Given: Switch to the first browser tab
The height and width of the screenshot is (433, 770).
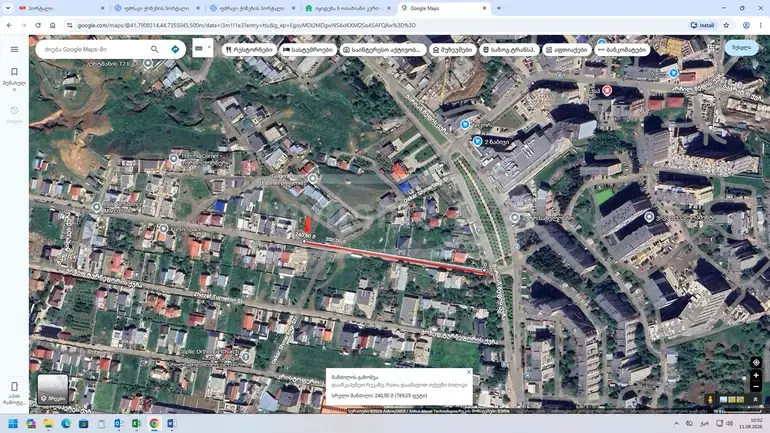Looking at the screenshot, I should click(61, 8).
